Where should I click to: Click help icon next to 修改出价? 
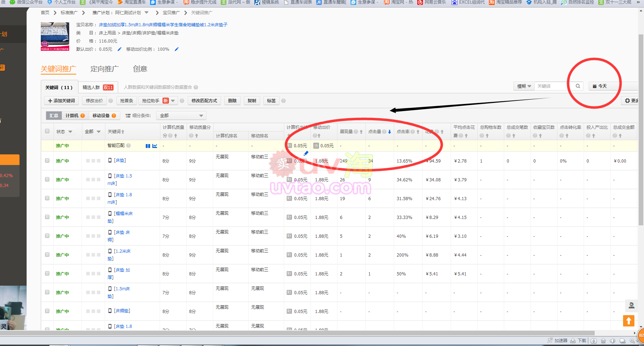tap(111, 101)
